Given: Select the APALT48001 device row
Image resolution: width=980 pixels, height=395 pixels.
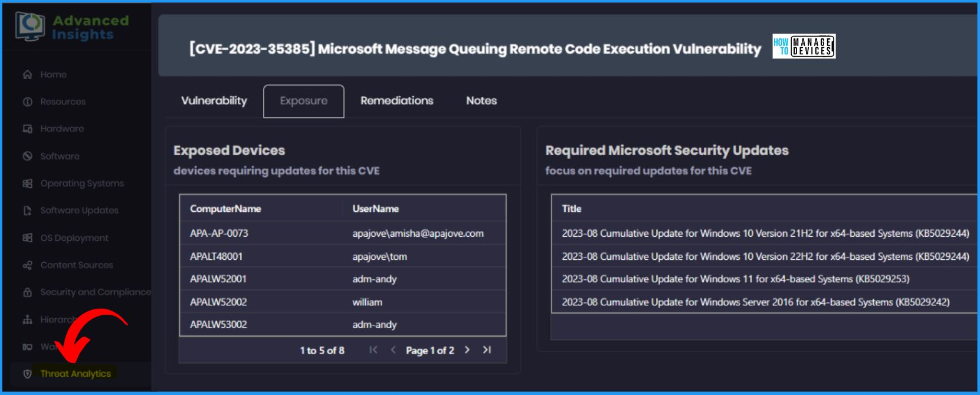Looking at the screenshot, I should pyautogui.click(x=343, y=256).
